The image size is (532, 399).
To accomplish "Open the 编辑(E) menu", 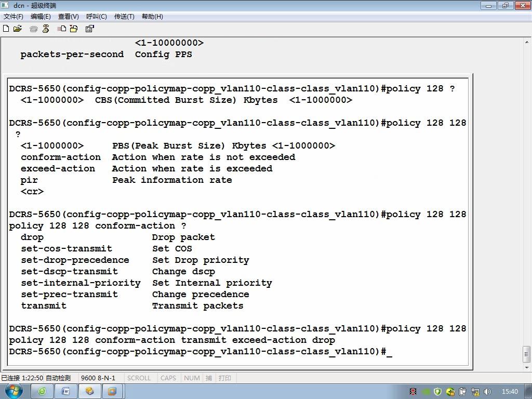I will (x=41, y=17).
